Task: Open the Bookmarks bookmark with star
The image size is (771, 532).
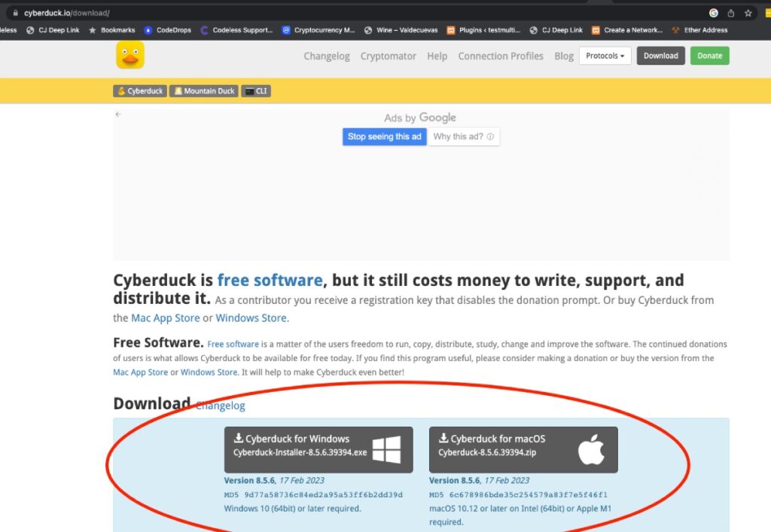Action: 111,30
